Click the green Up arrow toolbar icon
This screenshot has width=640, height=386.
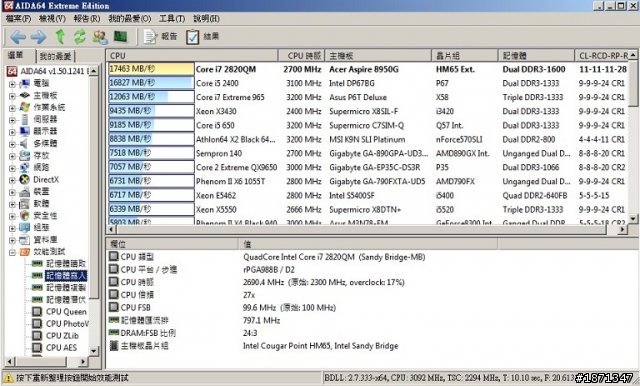[x=60, y=37]
